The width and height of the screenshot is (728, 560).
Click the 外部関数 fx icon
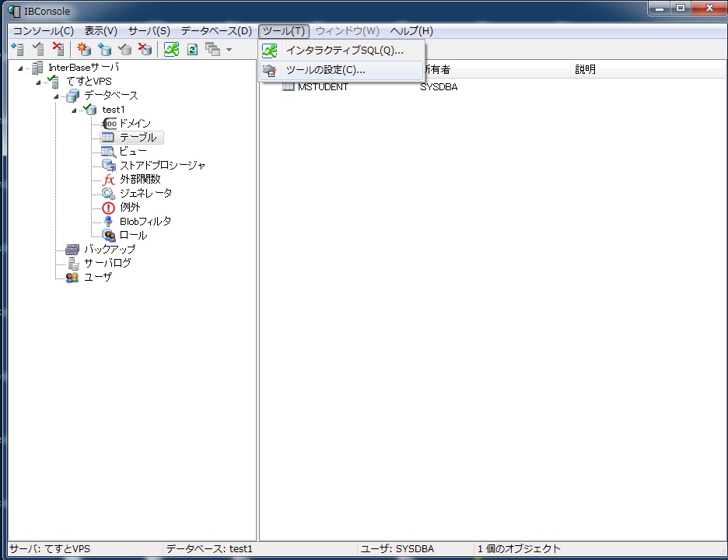[x=109, y=179]
